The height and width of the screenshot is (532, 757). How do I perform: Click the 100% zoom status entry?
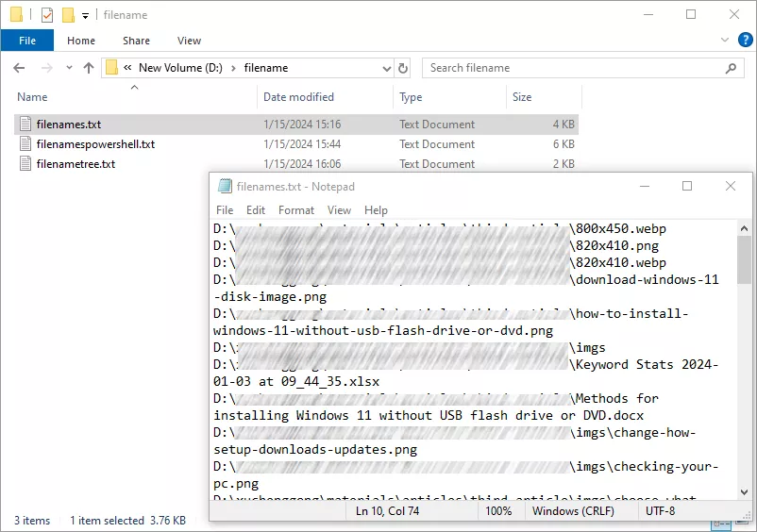(x=498, y=511)
